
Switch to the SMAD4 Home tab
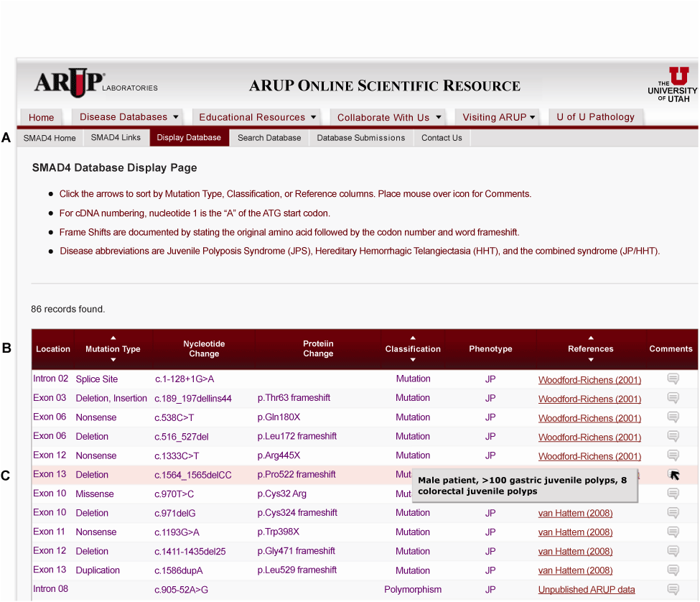pos(50,138)
